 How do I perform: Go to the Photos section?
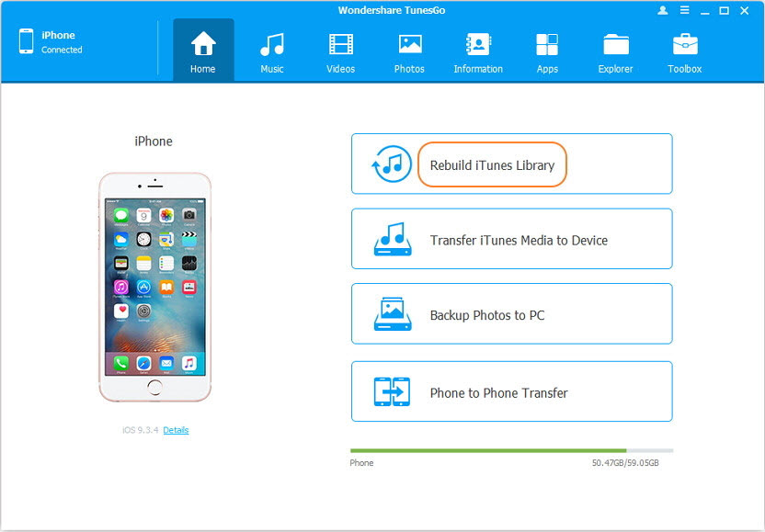409,51
